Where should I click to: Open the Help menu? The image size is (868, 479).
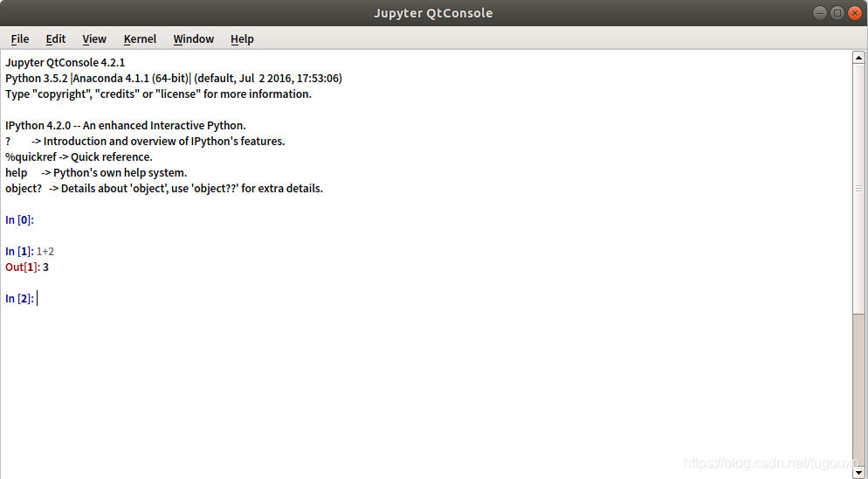pos(242,38)
